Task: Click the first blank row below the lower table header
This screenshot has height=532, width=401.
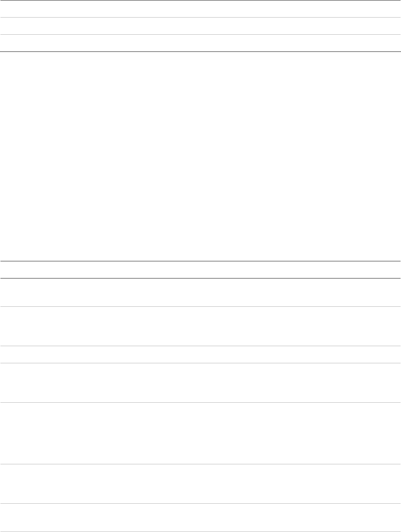Action: click(x=200, y=292)
